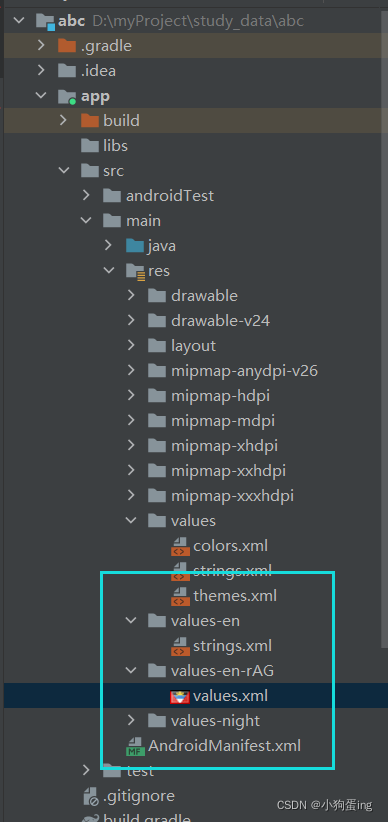Expand the .gradle folder
Screen dimensions: 388x822
tap(41, 46)
